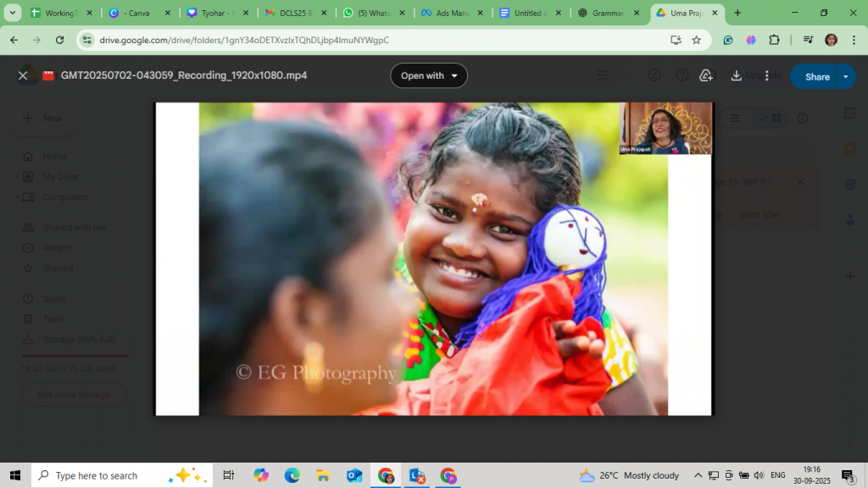Image resolution: width=868 pixels, height=488 pixels.
Task: Toggle the bookmark star for this page
Action: click(697, 40)
